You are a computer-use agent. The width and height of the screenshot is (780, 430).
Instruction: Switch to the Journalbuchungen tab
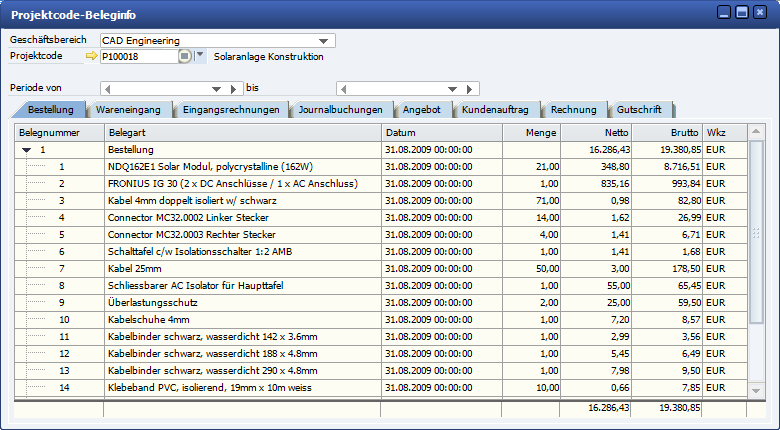pyautogui.click(x=340, y=109)
